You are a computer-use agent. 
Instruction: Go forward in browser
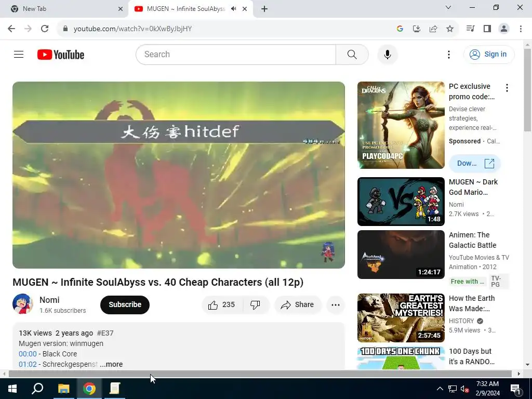(x=28, y=29)
